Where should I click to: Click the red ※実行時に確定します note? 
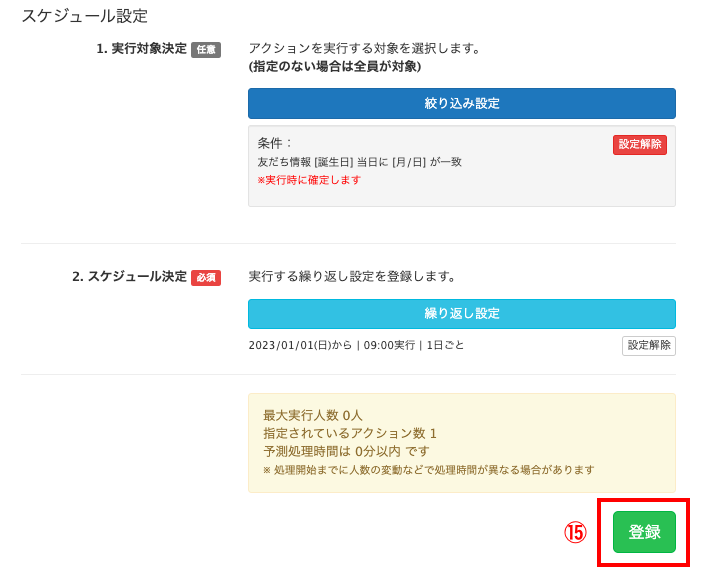309,180
